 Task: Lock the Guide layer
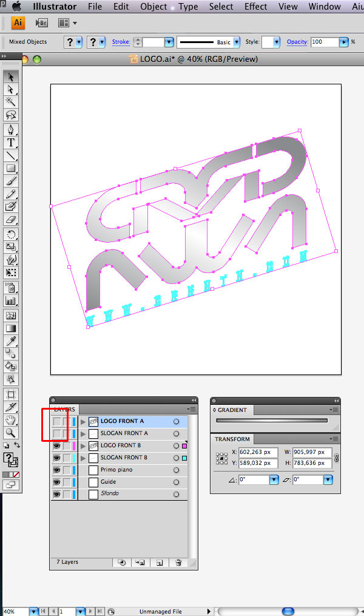pyautogui.click(x=67, y=482)
